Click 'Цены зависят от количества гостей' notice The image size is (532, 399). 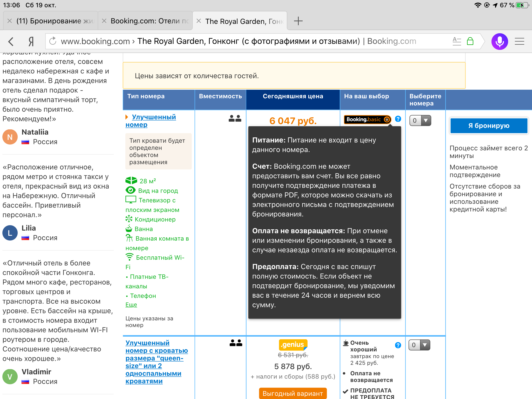(x=294, y=76)
